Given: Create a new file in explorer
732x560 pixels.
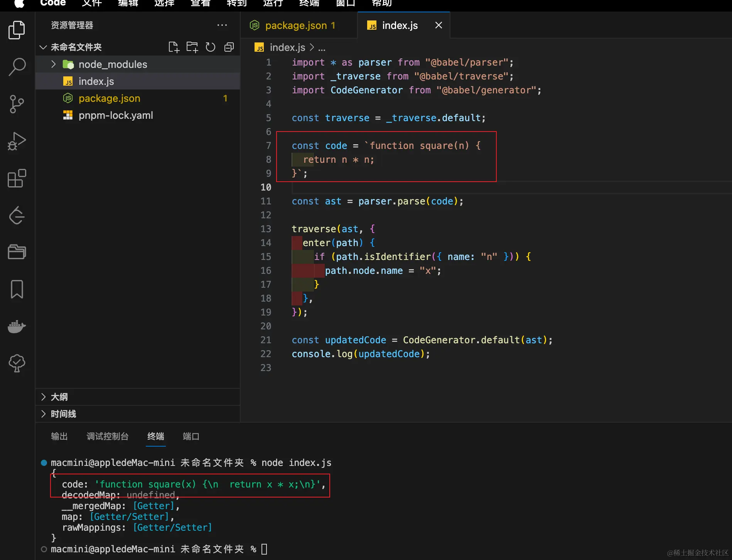Looking at the screenshot, I should tap(174, 47).
